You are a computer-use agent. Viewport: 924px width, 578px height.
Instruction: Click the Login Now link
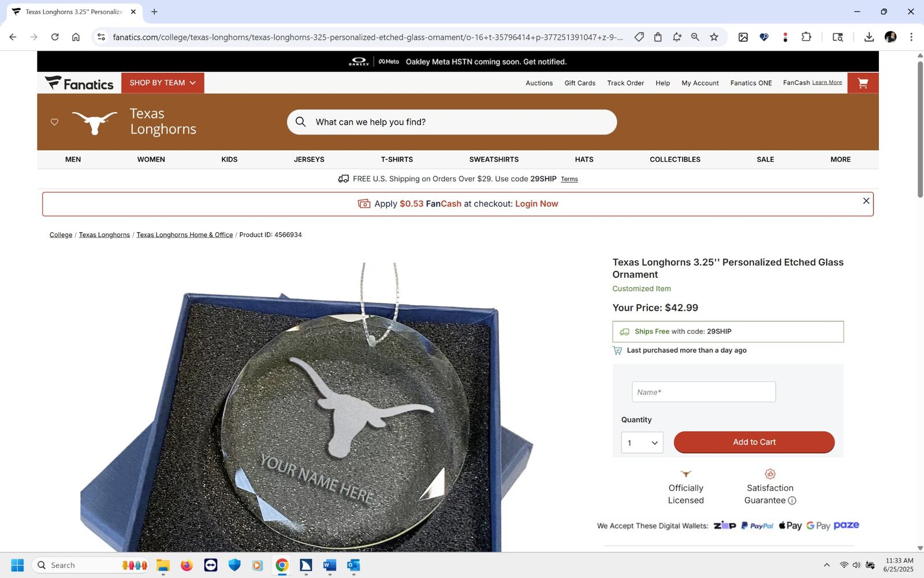(536, 204)
